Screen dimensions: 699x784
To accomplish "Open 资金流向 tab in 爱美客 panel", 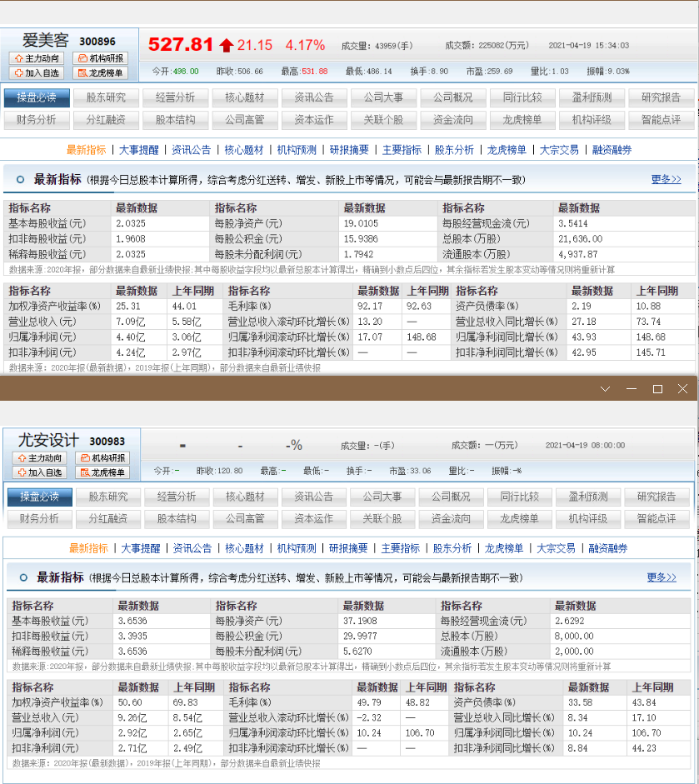I will [x=453, y=120].
